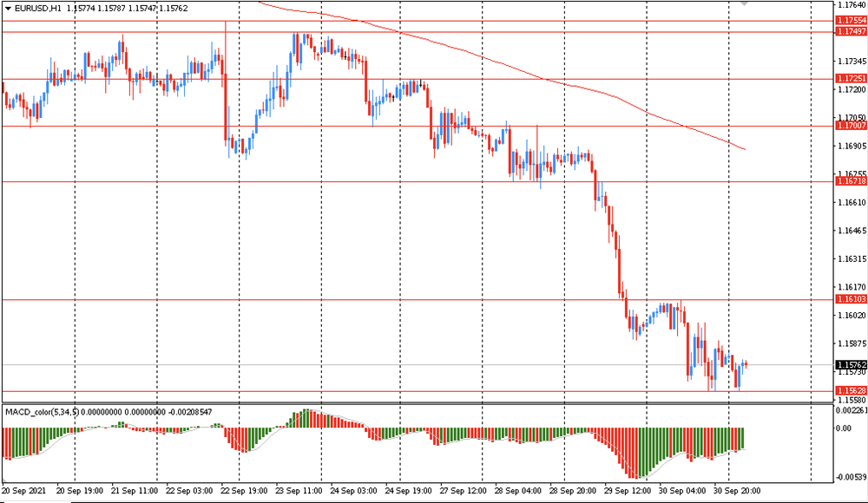This screenshot has height=503, width=868.
Task: Click the 28 Sep 04:00 time label
Action: point(517,491)
